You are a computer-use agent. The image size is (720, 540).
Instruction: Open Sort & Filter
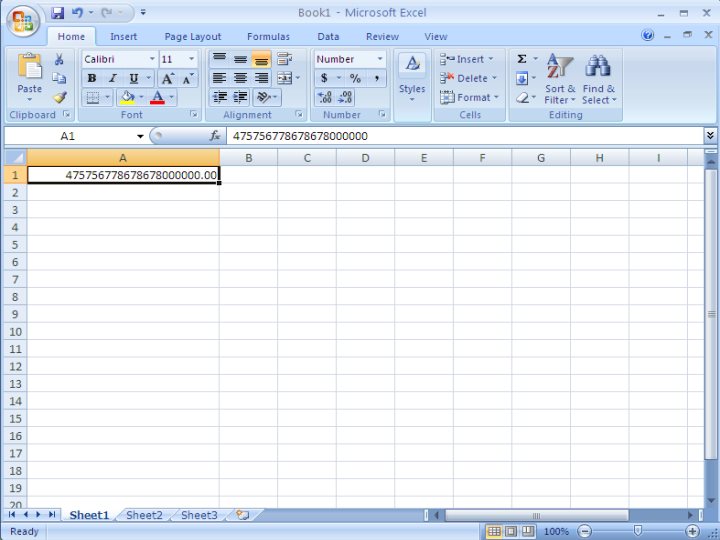tap(560, 79)
